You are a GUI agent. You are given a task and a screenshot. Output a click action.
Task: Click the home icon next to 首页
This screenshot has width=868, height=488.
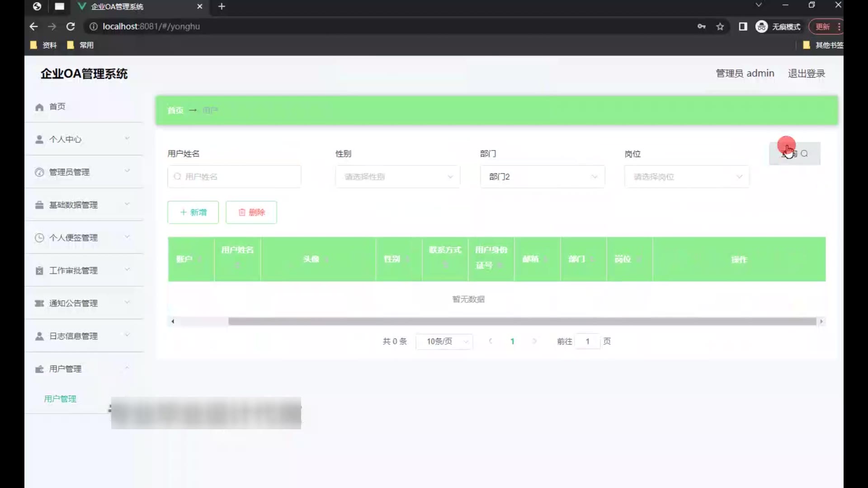(x=39, y=107)
